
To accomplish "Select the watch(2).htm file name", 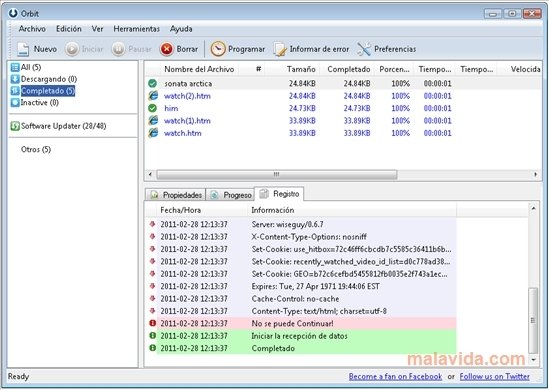I will point(187,96).
